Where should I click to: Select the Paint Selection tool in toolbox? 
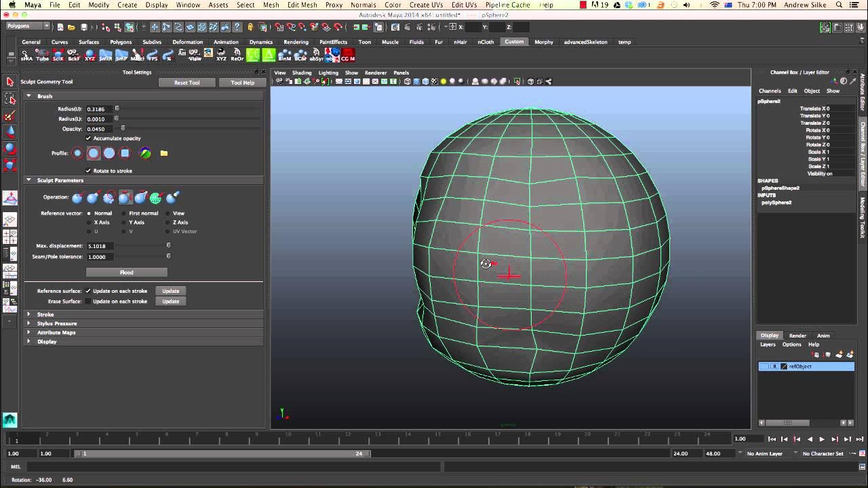click(10, 116)
